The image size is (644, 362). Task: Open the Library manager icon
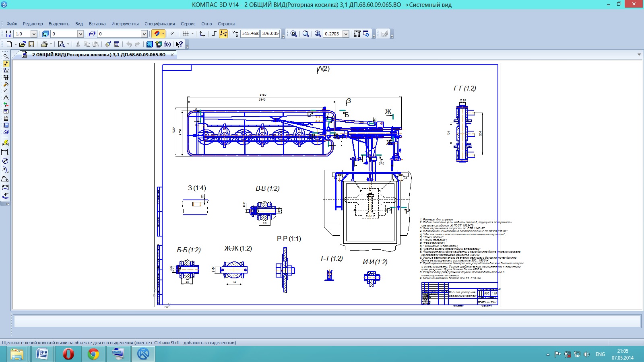click(x=149, y=44)
